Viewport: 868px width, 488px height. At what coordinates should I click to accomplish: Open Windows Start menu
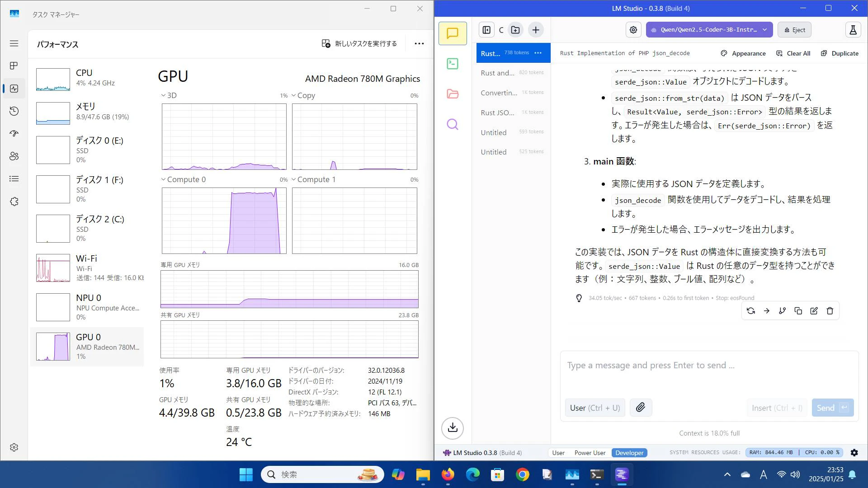pos(246,474)
